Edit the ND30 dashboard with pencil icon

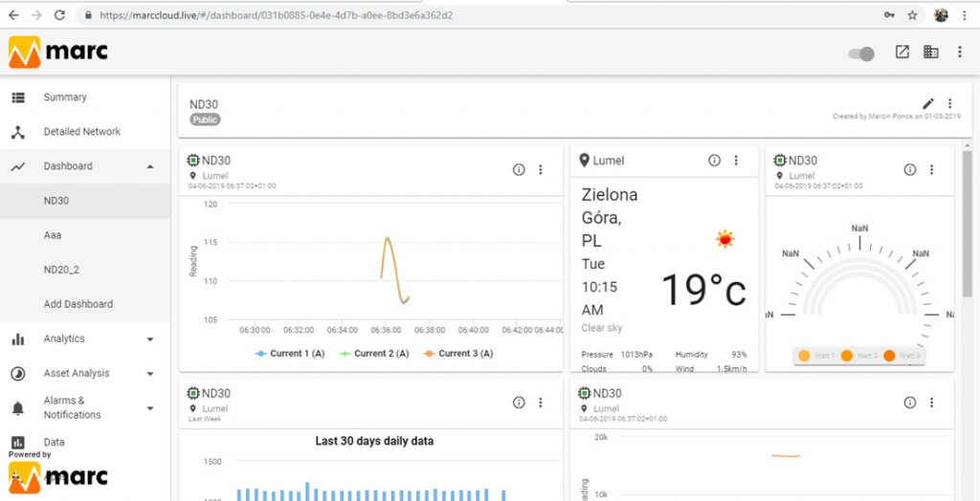click(928, 103)
